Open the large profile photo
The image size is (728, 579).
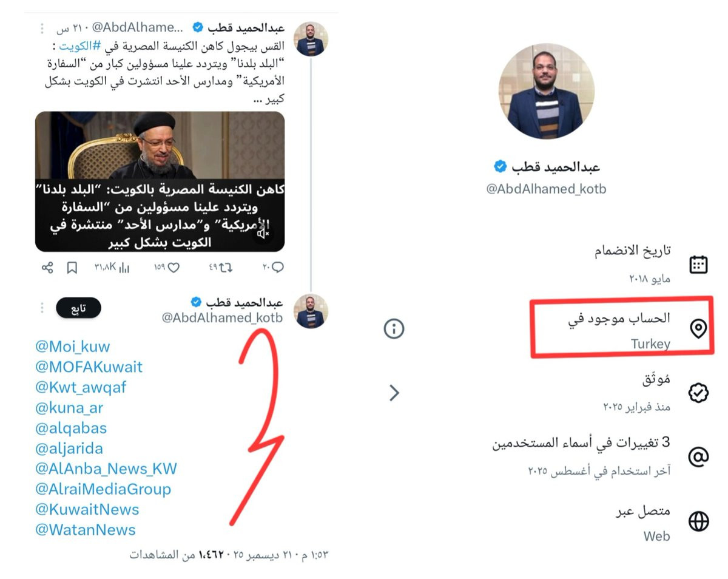point(547,91)
